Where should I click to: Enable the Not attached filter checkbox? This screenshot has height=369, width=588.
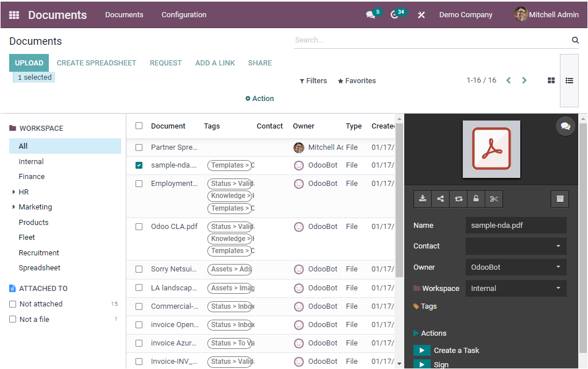click(x=13, y=304)
